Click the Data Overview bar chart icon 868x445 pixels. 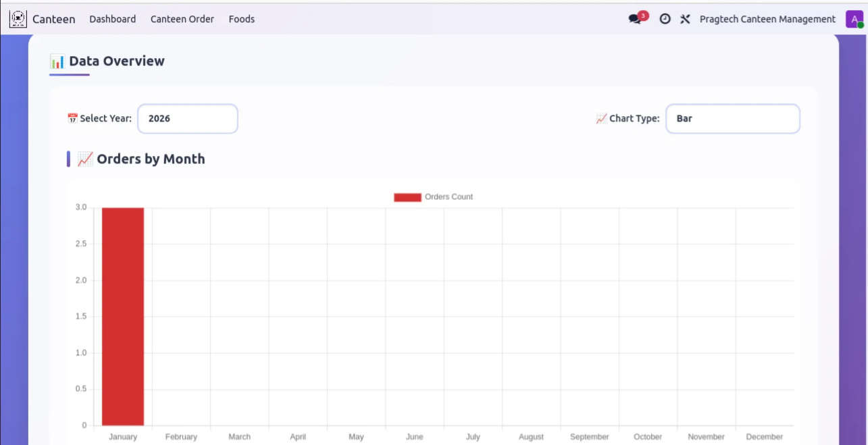point(57,61)
